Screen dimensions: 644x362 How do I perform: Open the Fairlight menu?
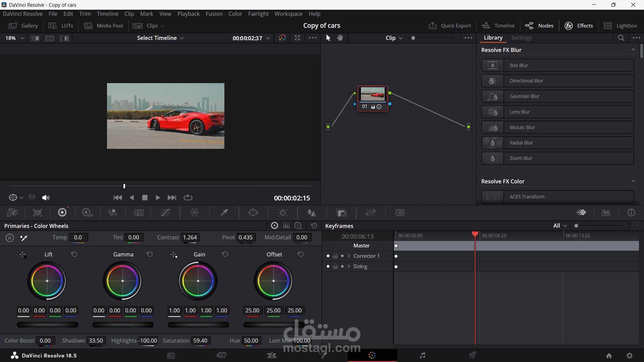pyautogui.click(x=258, y=14)
